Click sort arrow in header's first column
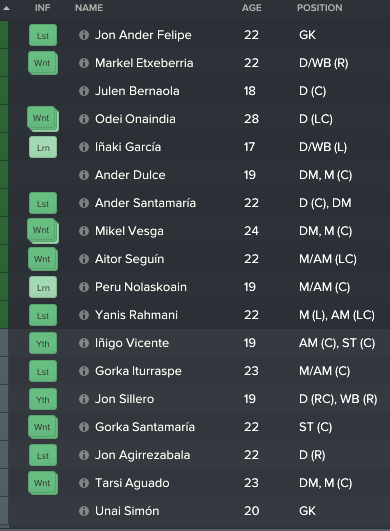This screenshot has width=390, height=531. click(6, 8)
